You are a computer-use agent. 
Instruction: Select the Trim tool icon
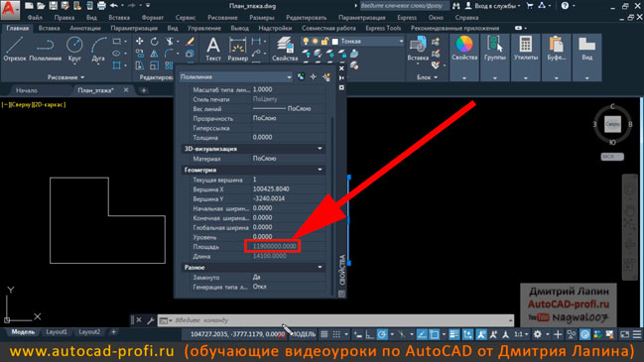(x=170, y=41)
